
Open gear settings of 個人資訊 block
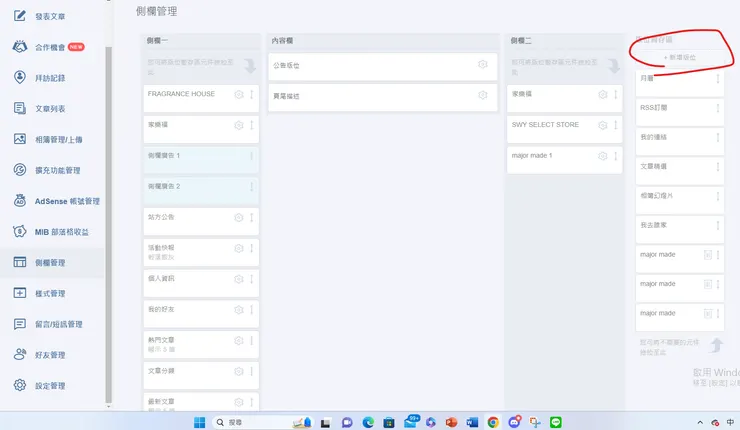(x=239, y=279)
